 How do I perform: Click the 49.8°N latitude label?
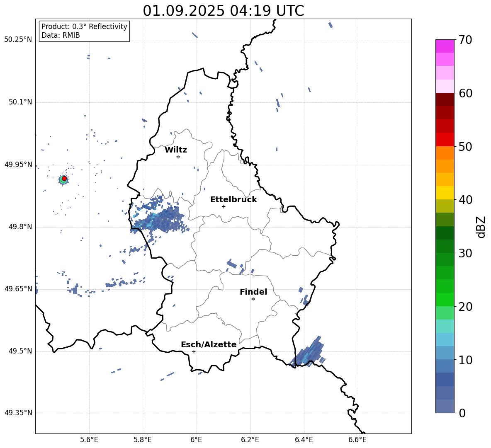(20, 227)
